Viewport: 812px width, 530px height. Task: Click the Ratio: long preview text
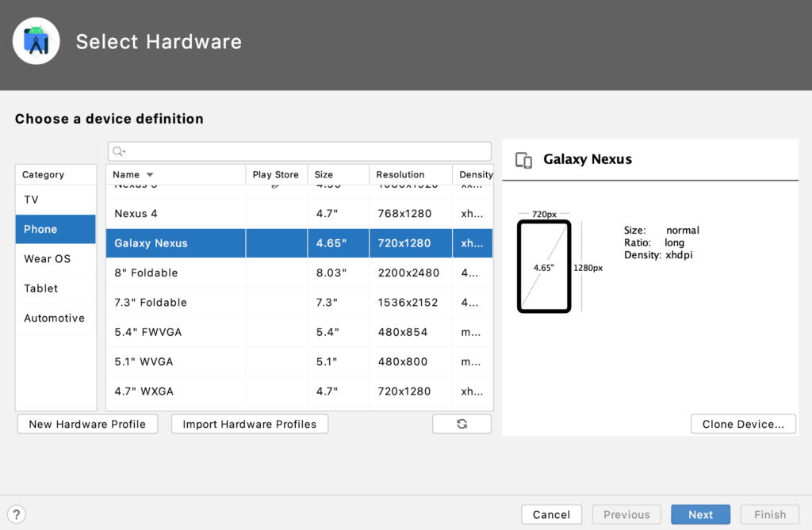coord(654,242)
